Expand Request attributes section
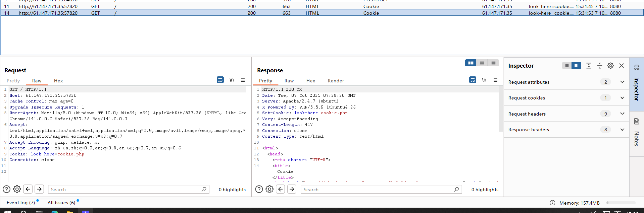 tap(622, 82)
